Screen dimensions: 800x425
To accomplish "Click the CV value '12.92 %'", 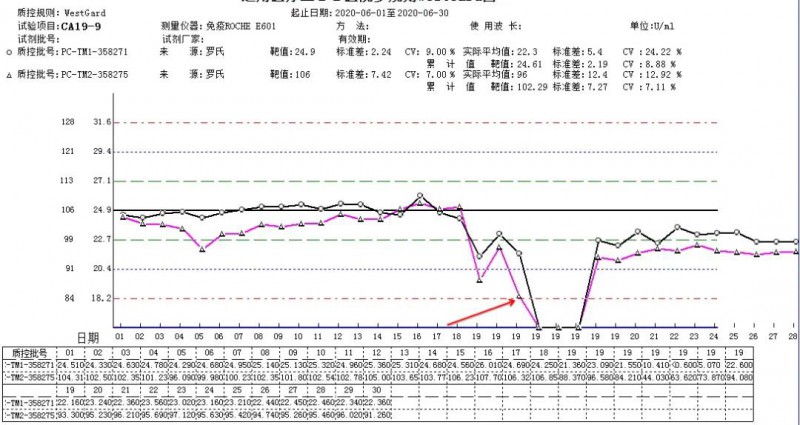I will pyautogui.click(x=662, y=75).
